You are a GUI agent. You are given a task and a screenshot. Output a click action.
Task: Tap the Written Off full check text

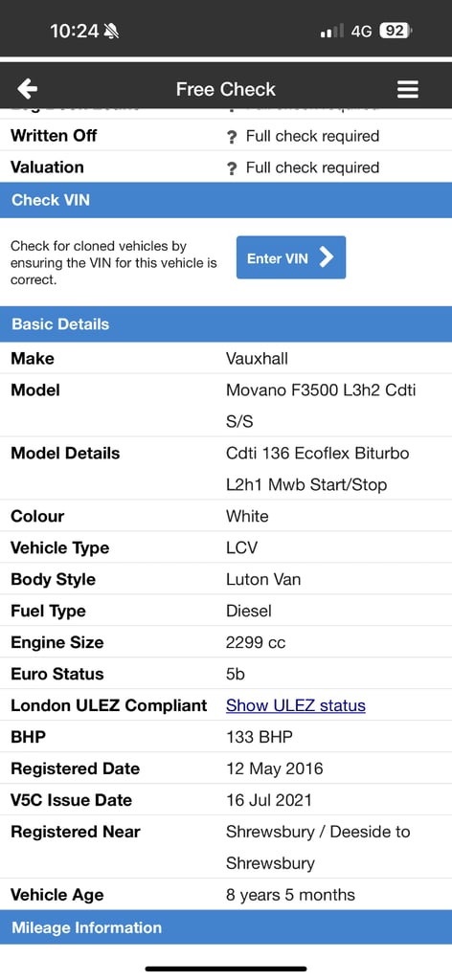312,136
